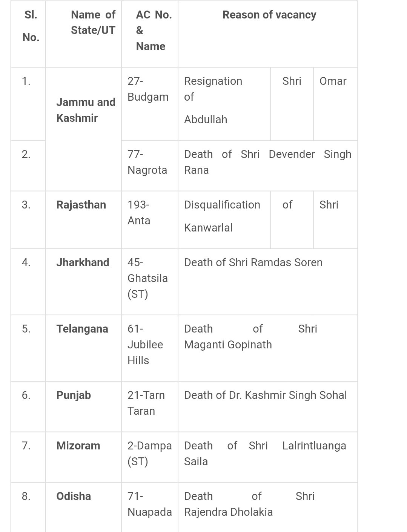The image size is (407, 532).
Task: Click the '45-Ghatsila (ST)' cell
Action: [147, 278]
